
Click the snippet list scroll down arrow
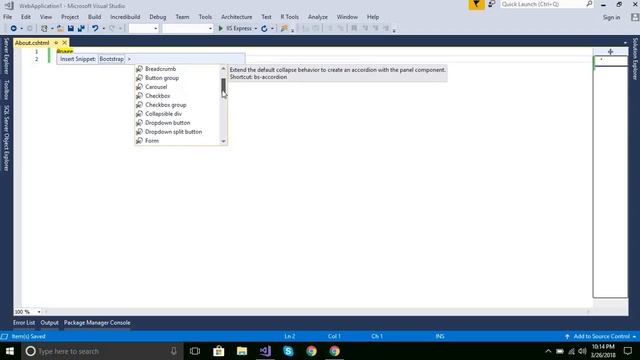pyautogui.click(x=223, y=141)
